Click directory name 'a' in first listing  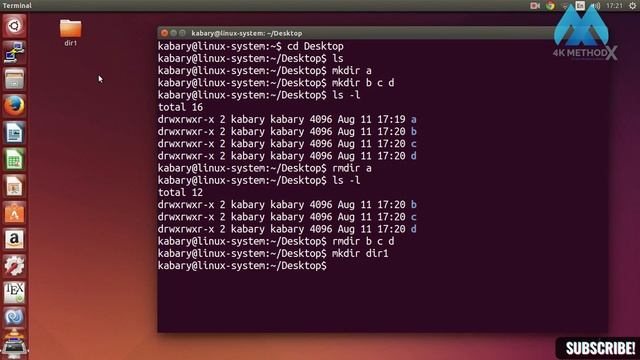pos(413,120)
